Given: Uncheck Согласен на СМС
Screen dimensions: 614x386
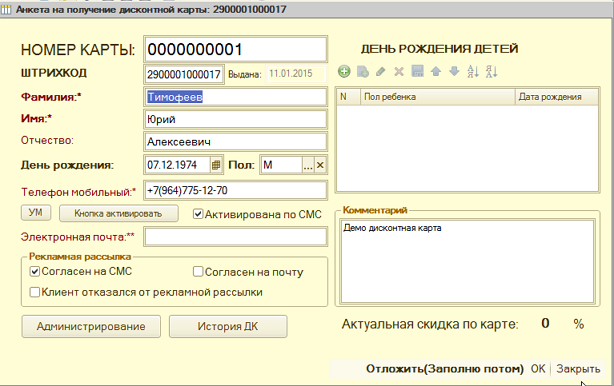Looking at the screenshot, I should pyautogui.click(x=35, y=271).
